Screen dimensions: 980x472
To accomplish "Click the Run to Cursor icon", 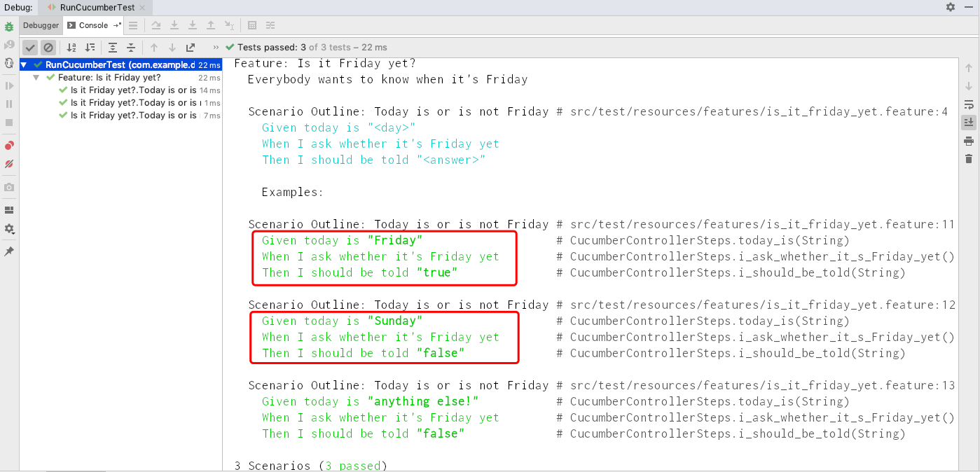I will (229, 25).
